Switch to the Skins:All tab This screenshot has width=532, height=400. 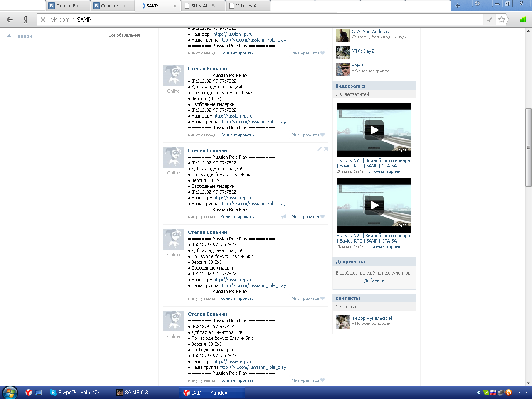point(203,6)
